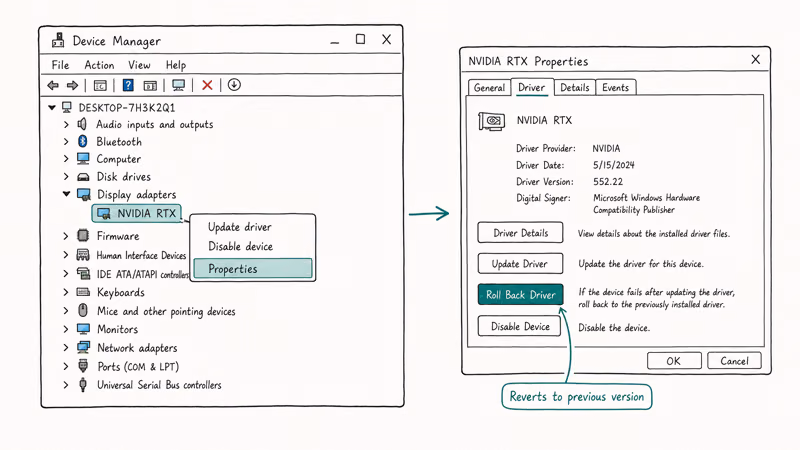
Task: Open the View menu
Action: coord(139,65)
